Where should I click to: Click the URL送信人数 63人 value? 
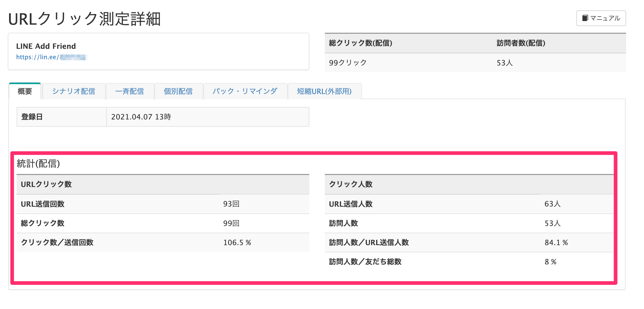click(x=552, y=204)
